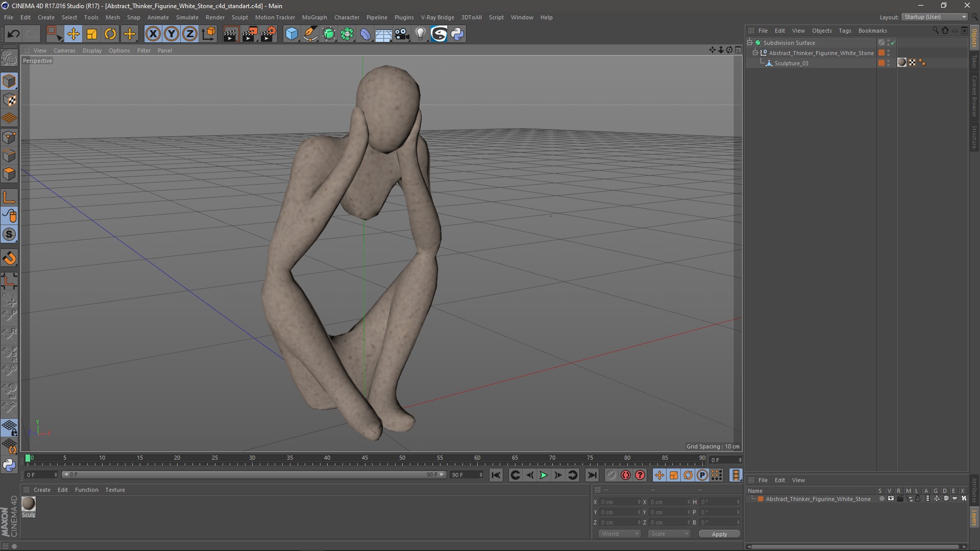
Task: Select the Move tool in top toolbar
Action: tap(73, 34)
